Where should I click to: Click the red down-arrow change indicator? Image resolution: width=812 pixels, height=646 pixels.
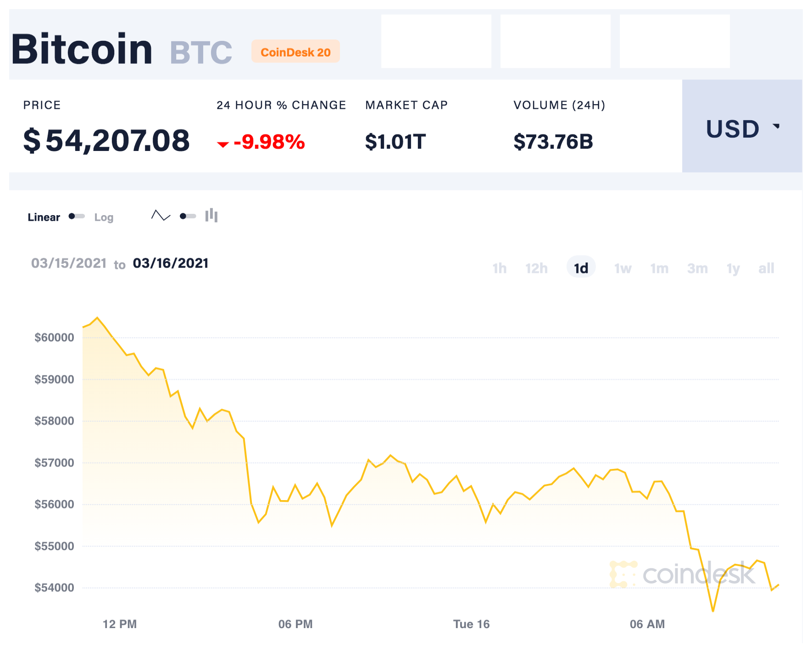(x=223, y=145)
